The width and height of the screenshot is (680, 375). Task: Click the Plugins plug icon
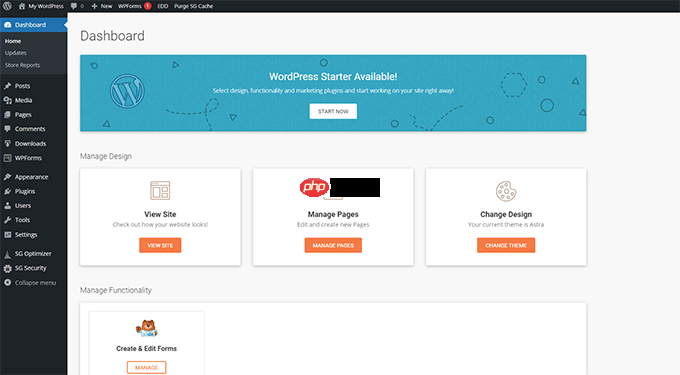click(x=7, y=191)
